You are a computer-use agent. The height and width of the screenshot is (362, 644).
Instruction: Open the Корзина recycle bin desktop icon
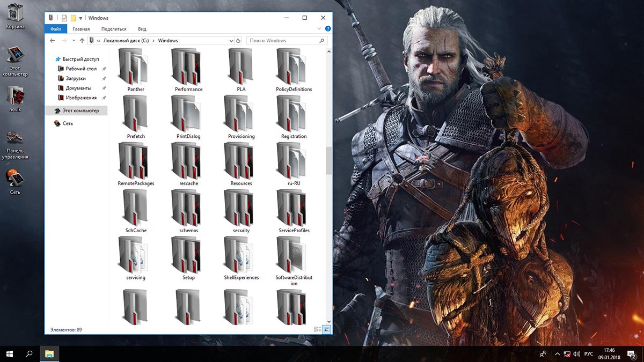pos(14,16)
